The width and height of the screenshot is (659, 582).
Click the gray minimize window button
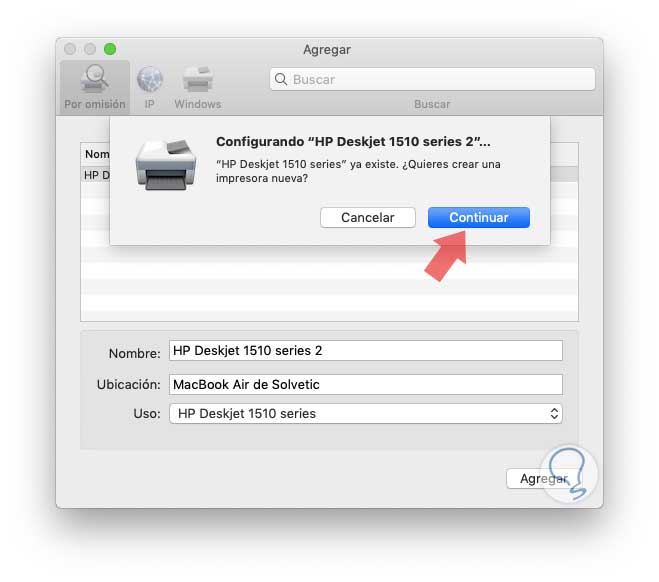pyautogui.click(x=90, y=49)
